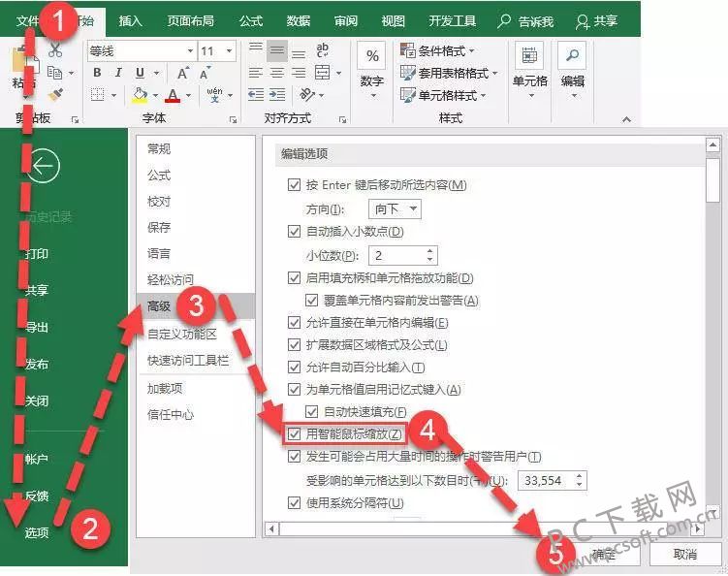Expand the font group dialog launcher
The width and height of the screenshot is (728, 576).
click(x=233, y=120)
